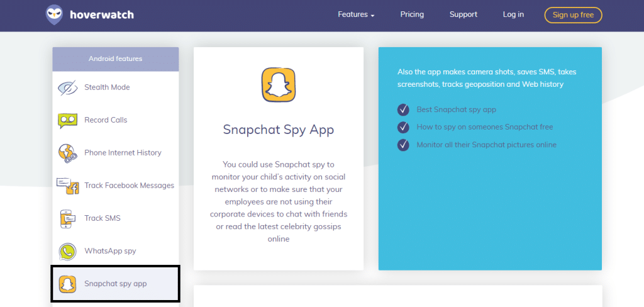Open the WhatsApp spy feature link
Image resolution: width=644 pixels, height=307 pixels.
[x=110, y=251]
